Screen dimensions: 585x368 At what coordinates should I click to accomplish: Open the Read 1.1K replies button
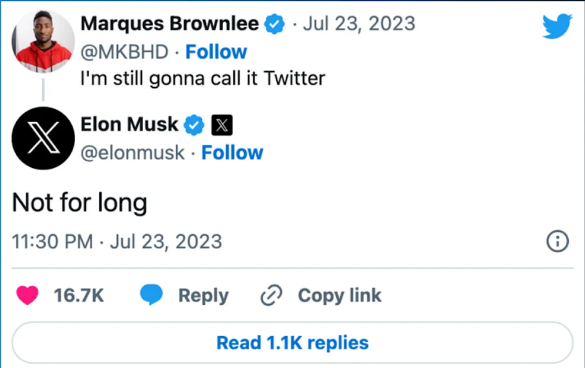292,343
